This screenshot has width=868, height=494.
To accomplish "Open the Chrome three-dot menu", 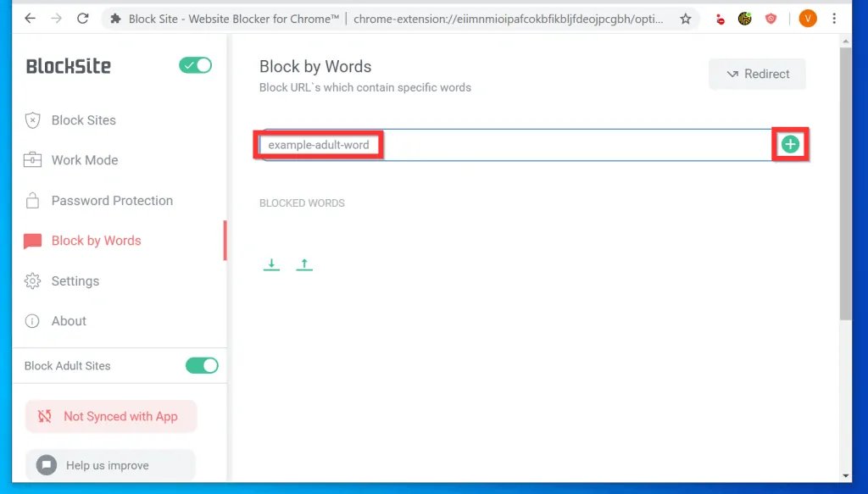I will tap(834, 19).
